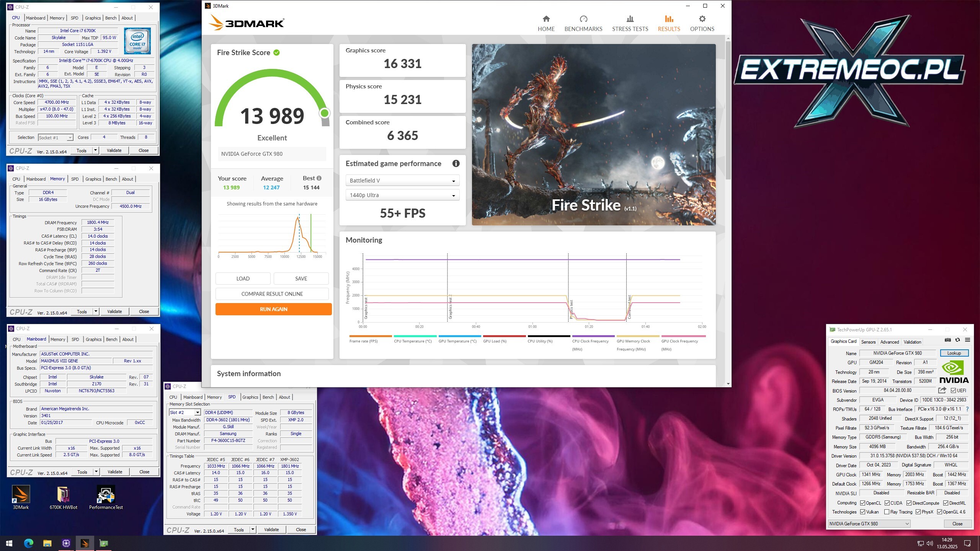Toggle the Vulkan checkbox
Viewport: 980px width, 551px height.
863,512
